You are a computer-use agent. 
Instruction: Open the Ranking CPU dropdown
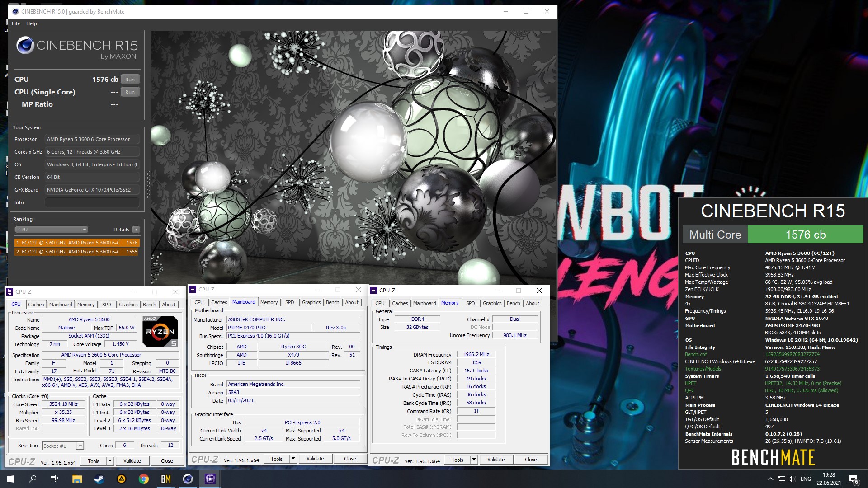pyautogui.click(x=52, y=230)
